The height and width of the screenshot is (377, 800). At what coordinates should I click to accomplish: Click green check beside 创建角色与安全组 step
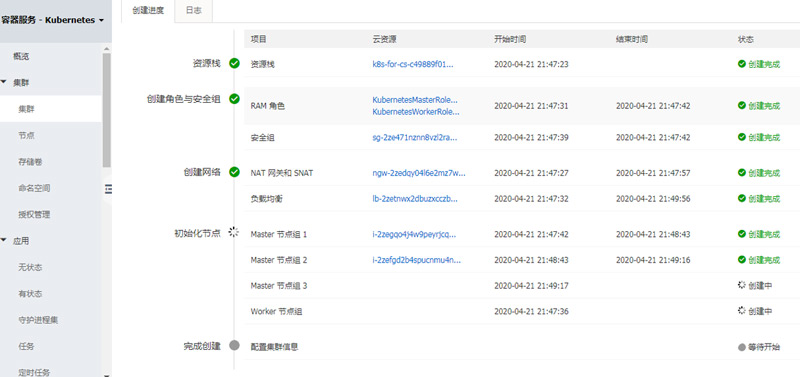[x=234, y=99]
